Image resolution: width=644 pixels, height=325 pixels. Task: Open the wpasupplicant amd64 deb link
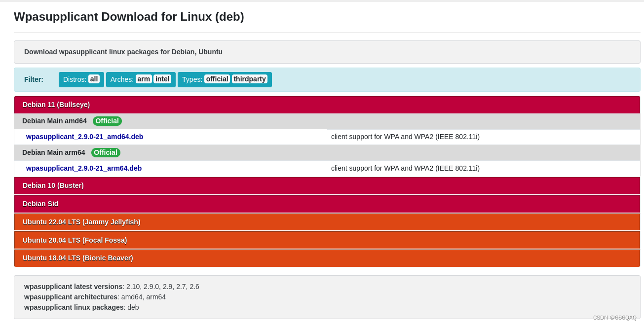pos(84,137)
